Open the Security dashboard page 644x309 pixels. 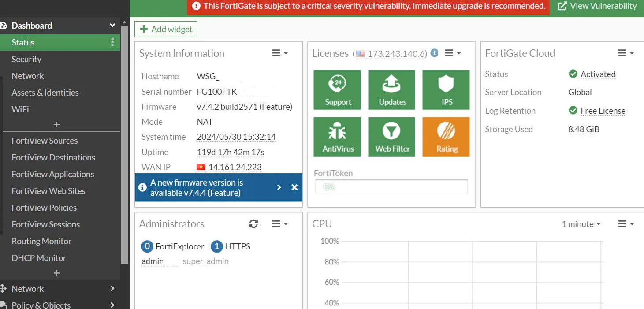click(26, 59)
